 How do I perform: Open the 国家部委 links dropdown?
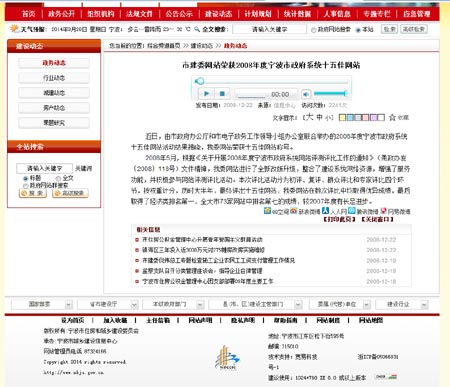tap(42, 304)
